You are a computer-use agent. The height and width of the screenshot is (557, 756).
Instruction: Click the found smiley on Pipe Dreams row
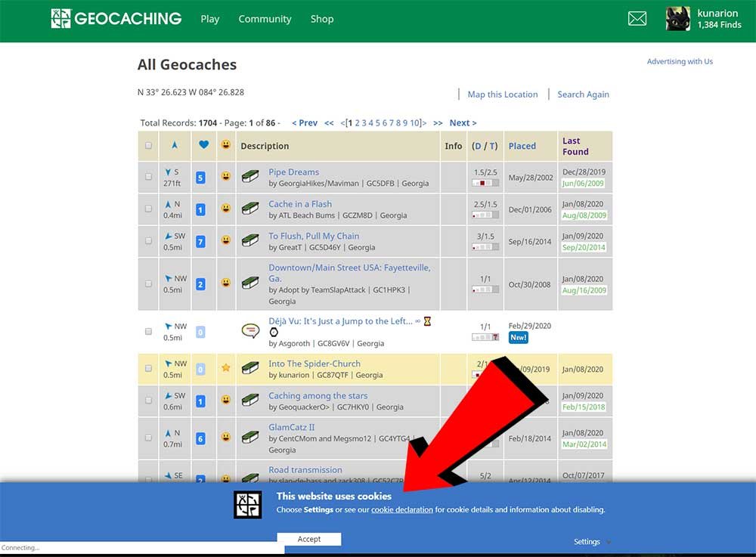tap(225, 176)
